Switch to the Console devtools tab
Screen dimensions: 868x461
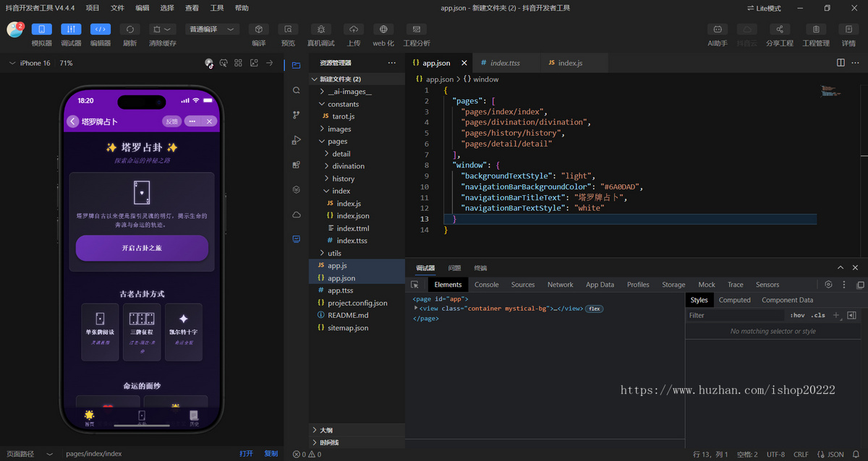point(486,285)
